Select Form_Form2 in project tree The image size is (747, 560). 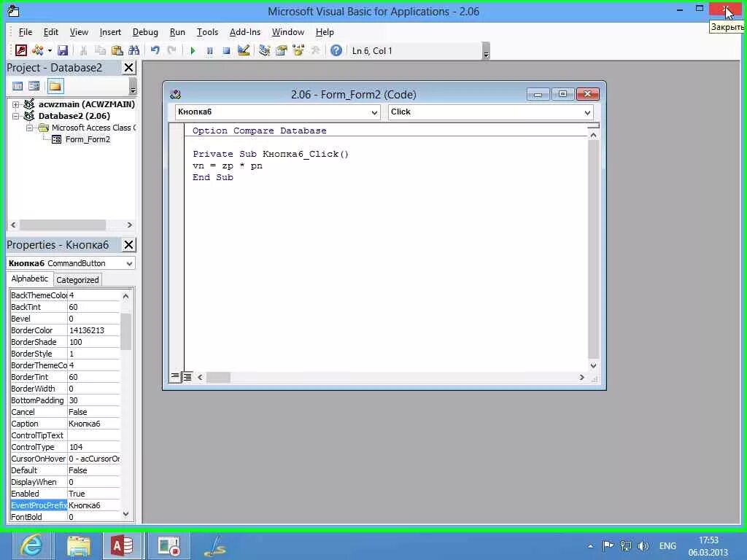point(88,139)
